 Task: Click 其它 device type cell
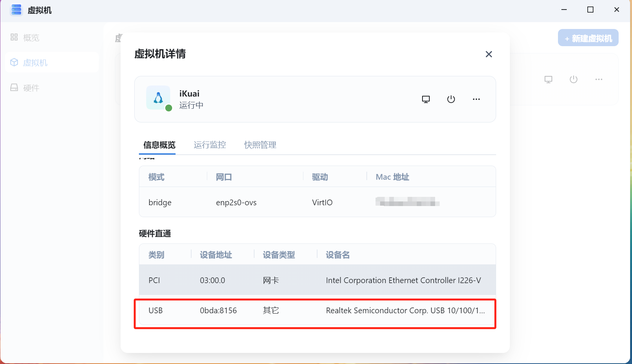point(271,311)
